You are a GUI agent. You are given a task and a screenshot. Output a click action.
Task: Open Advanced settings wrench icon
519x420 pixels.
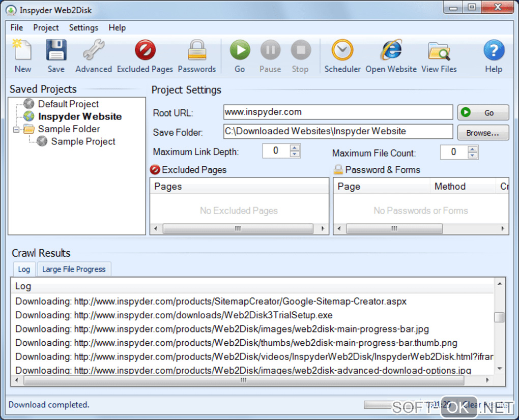point(94,55)
